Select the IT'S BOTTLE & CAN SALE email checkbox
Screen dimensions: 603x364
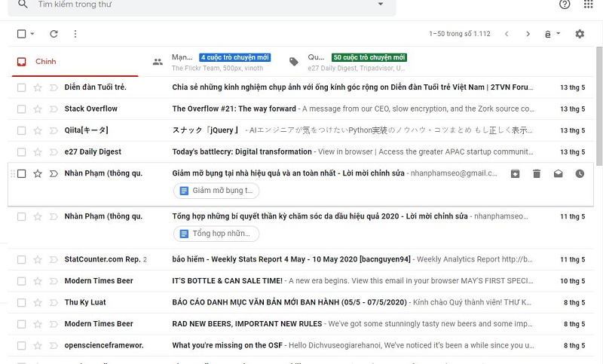(22, 281)
